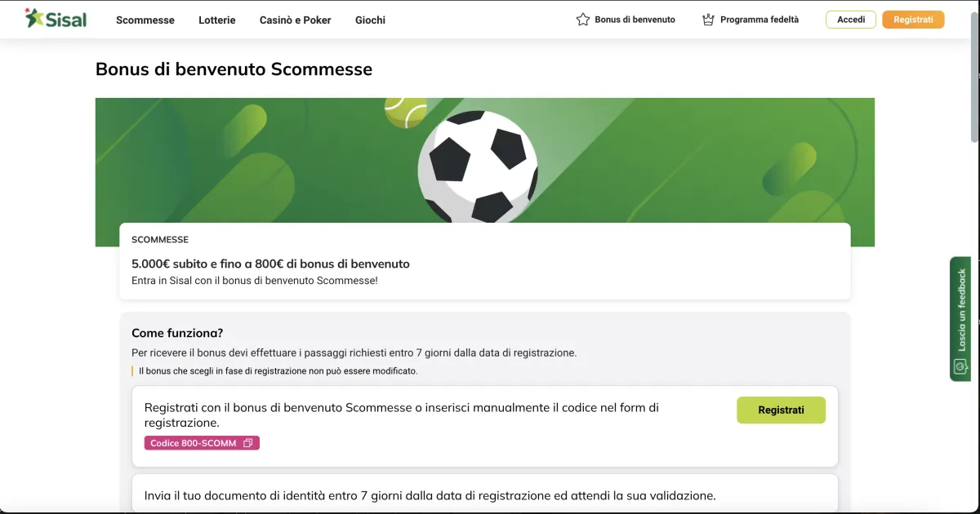The image size is (980, 514).
Task: Open the Casinò e Poker menu
Action: tap(296, 20)
